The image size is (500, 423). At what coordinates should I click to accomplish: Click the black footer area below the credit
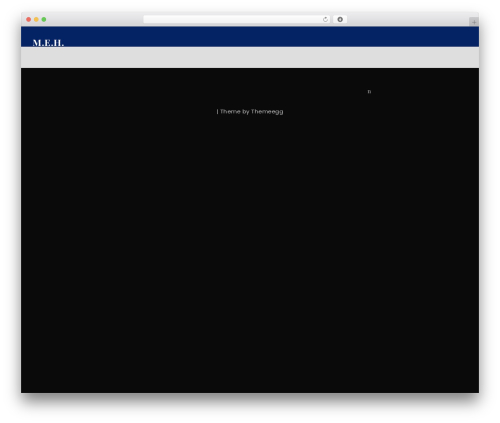250,253
